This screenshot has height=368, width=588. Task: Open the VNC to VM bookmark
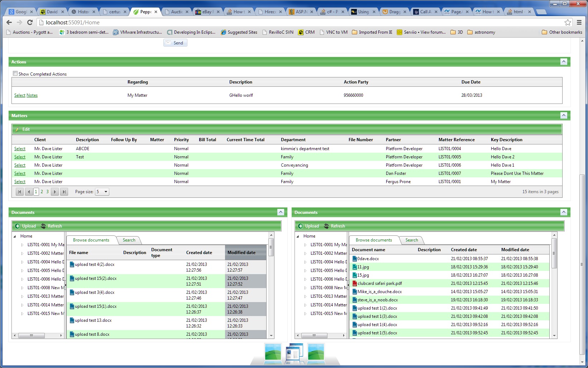tap(333, 32)
